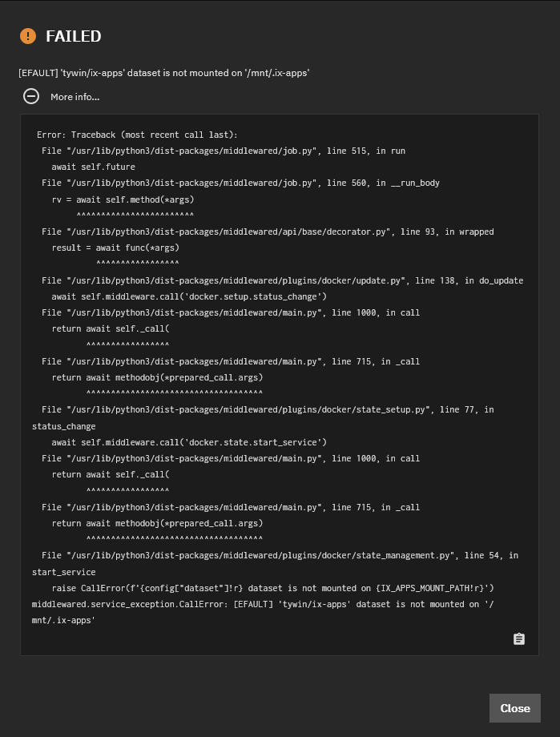Viewport: 560px width, 737px height.
Task: Click the state_management.py line 54 entry
Action: click(x=275, y=563)
